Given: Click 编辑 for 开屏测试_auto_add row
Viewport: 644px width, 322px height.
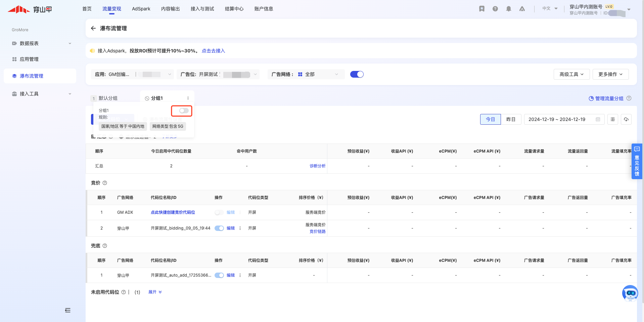Looking at the screenshot, I should 231,275.
